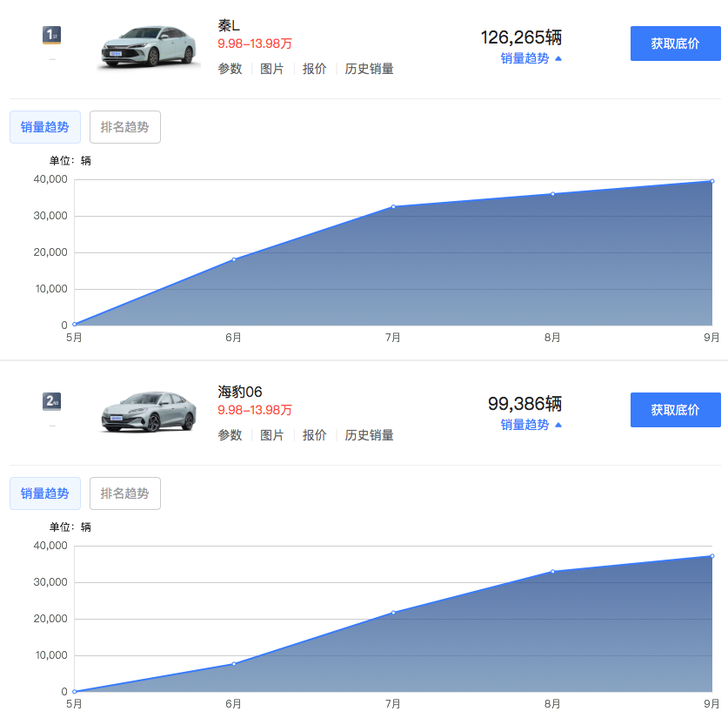Click 8月 data point on 海豹06 chart

point(552,572)
